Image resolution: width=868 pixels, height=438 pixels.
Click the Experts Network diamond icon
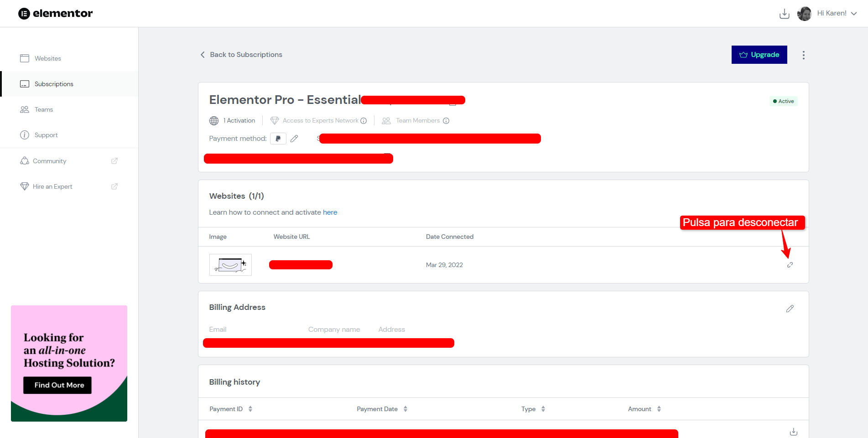275,121
